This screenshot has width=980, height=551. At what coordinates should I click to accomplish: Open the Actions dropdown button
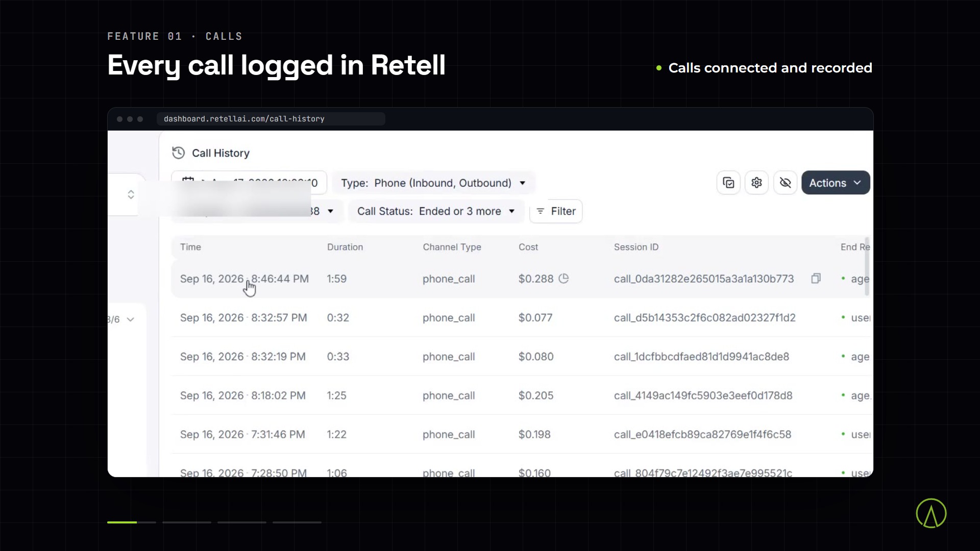(x=836, y=183)
